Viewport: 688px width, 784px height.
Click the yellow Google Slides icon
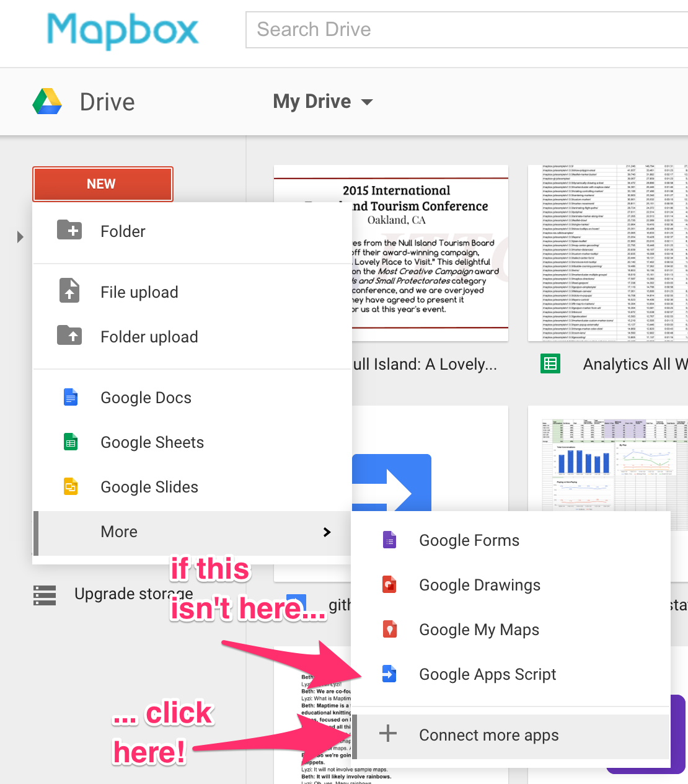(x=71, y=486)
